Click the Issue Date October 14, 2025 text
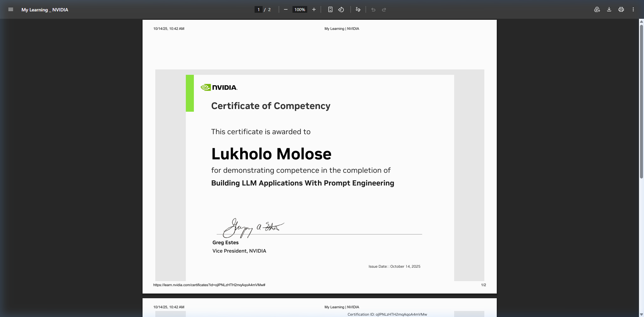Viewport: 644px width, 317px height. tap(394, 266)
